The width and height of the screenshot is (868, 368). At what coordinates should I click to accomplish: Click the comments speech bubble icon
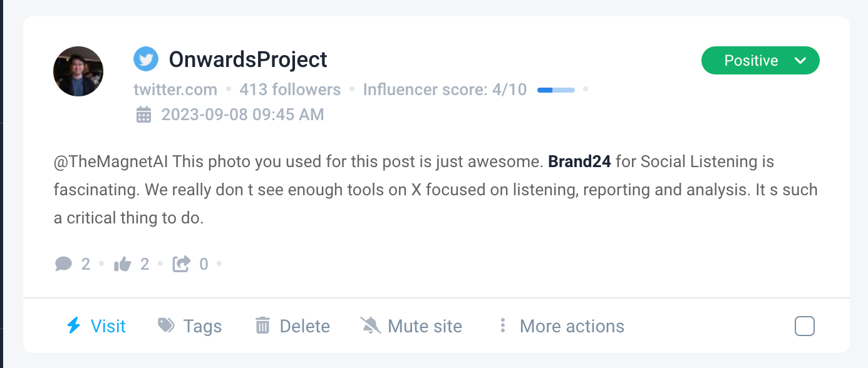tap(63, 264)
